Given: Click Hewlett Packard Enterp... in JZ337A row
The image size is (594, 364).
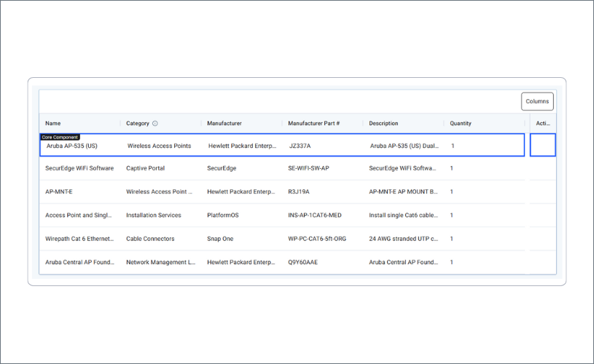Looking at the screenshot, I should pyautogui.click(x=243, y=146).
